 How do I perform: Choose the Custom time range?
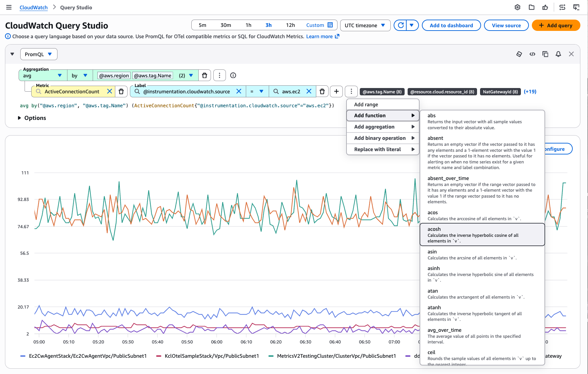pyautogui.click(x=319, y=25)
